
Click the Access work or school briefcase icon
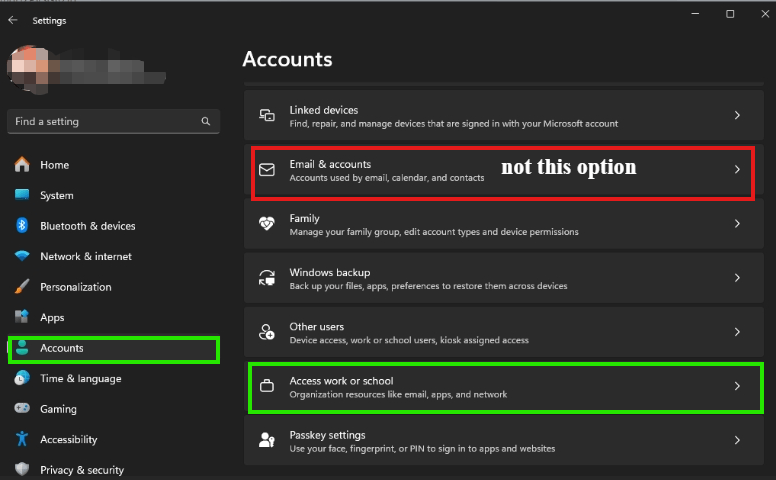coord(267,385)
